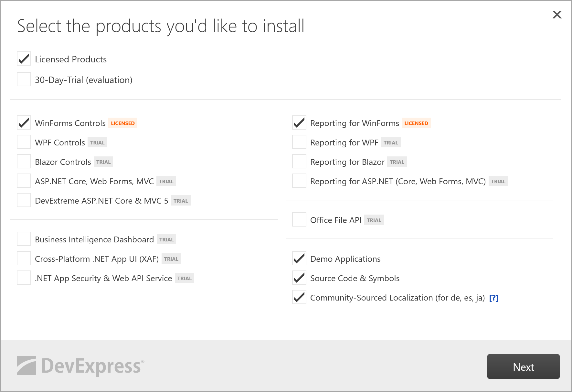This screenshot has height=392, width=572.
Task: Select Blazor Controls for install
Action: click(24, 162)
